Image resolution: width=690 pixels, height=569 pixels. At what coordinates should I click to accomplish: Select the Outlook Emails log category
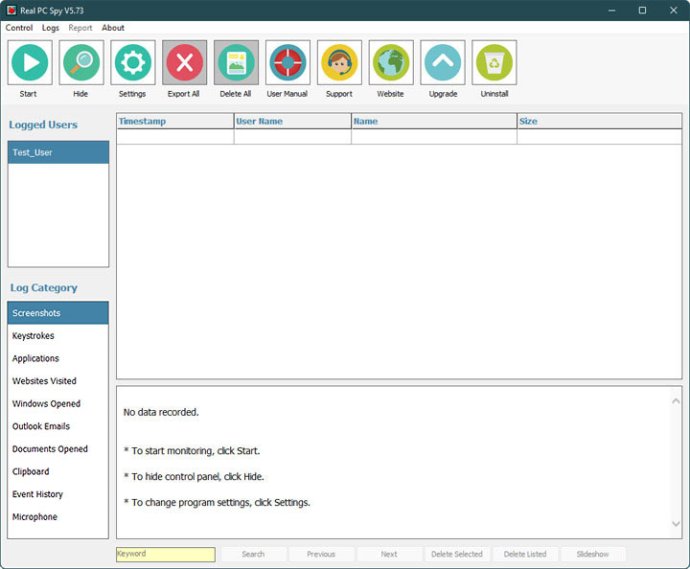point(58,426)
